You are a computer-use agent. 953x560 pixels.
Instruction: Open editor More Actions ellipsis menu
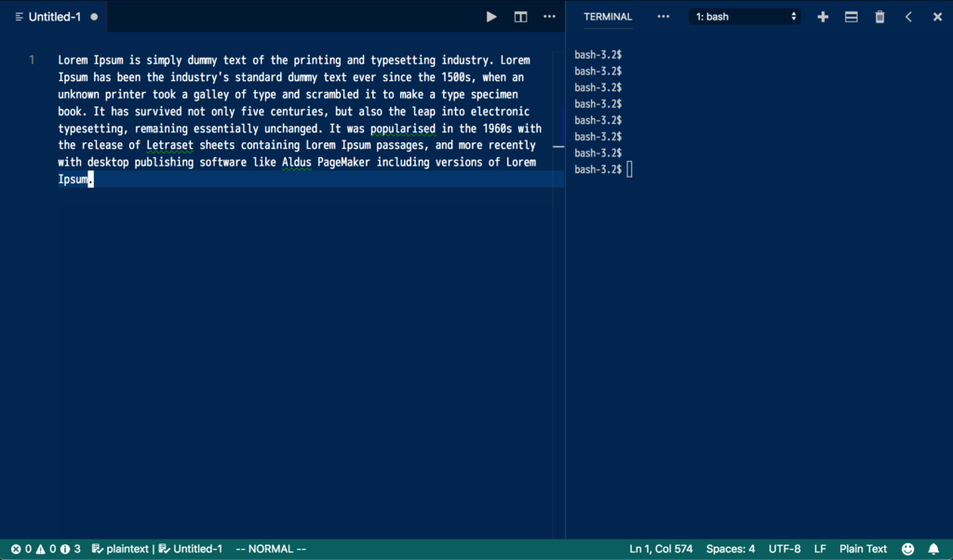click(549, 17)
